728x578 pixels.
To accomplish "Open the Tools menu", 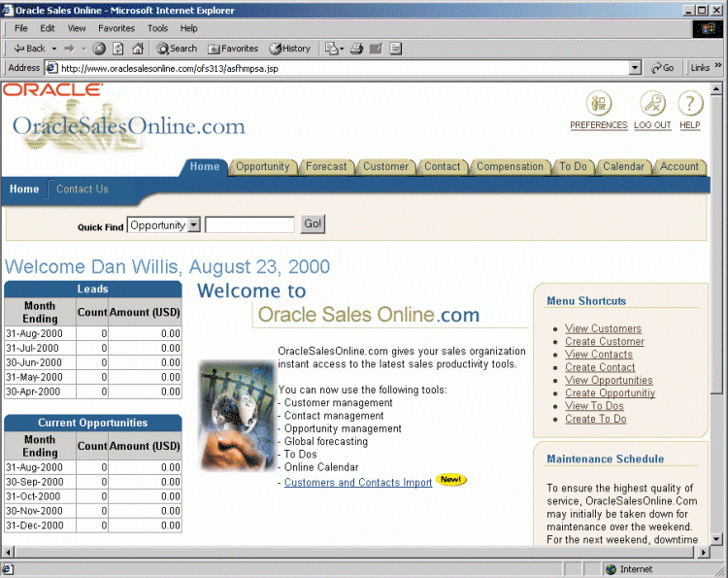I will pyautogui.click(x=158, y=28).
